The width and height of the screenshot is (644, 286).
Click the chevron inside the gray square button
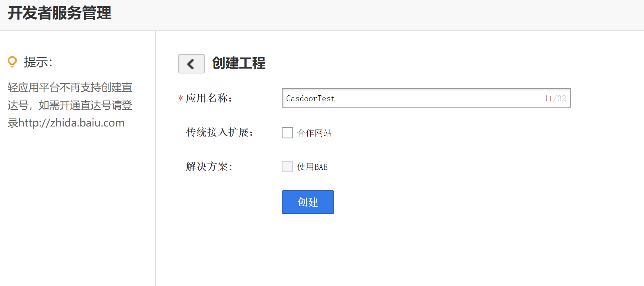coord(191,64)
